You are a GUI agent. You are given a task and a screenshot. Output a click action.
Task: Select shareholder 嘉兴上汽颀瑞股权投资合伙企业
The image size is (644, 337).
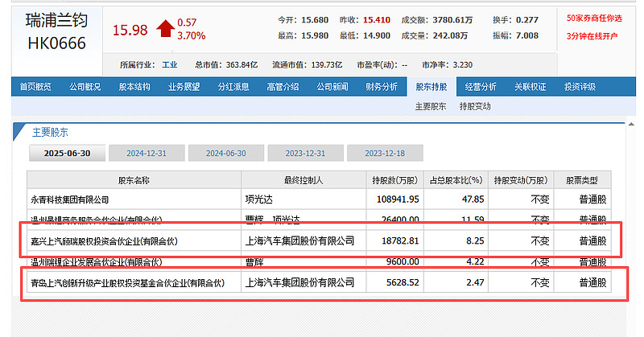click(105, 241)
